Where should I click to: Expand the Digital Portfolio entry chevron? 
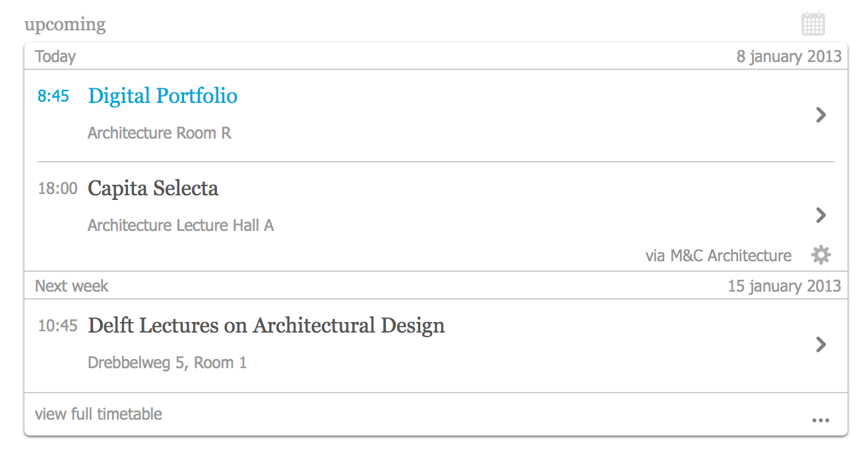click(x=821, y=115)
